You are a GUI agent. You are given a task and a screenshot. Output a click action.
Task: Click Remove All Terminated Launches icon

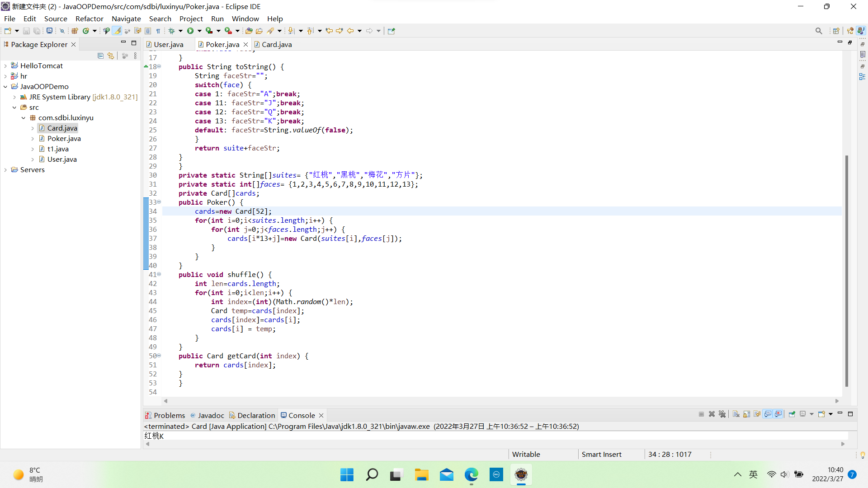(722, 414)
